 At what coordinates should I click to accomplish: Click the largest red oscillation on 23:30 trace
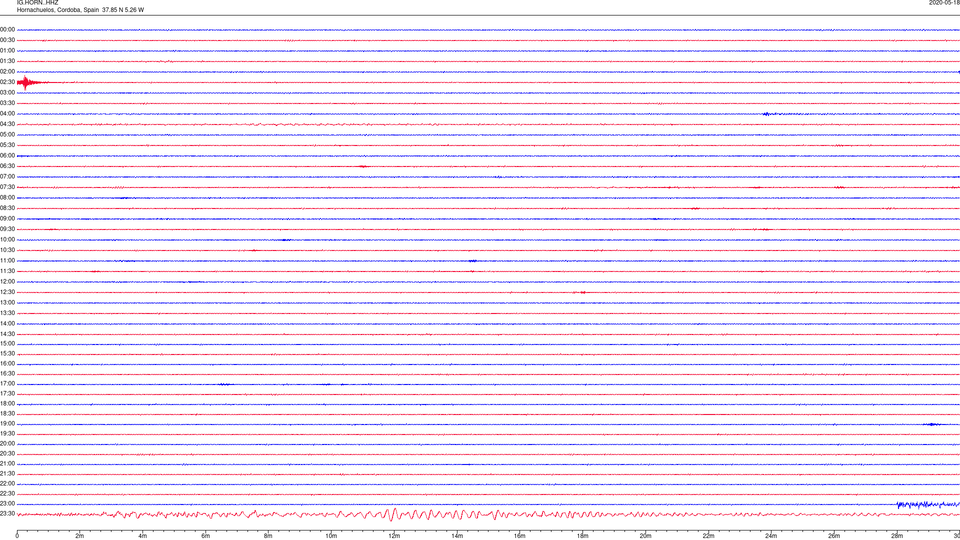(x=393, y=514)
